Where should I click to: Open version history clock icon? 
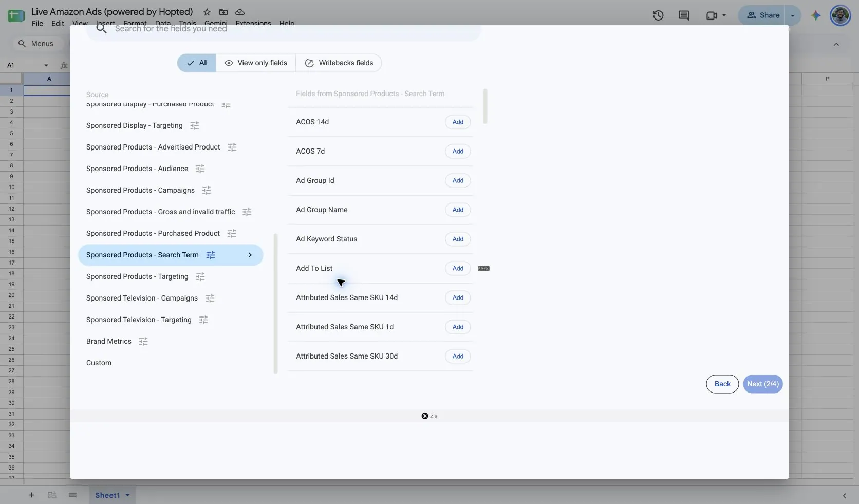(658, 15)
